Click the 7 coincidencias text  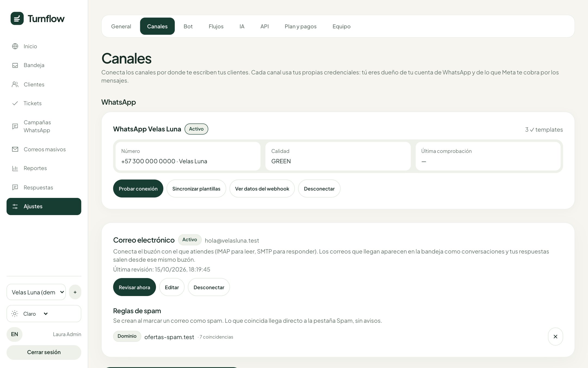coord(216,337)
